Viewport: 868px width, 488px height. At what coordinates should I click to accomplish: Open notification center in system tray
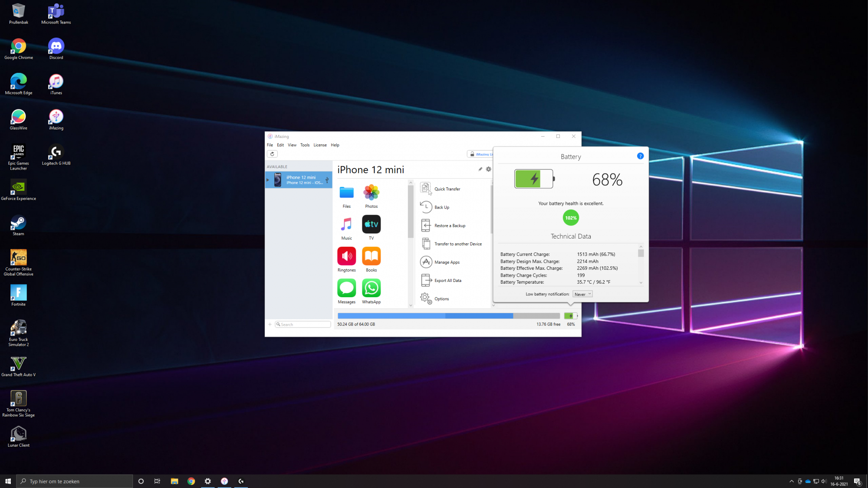(857, 481)
